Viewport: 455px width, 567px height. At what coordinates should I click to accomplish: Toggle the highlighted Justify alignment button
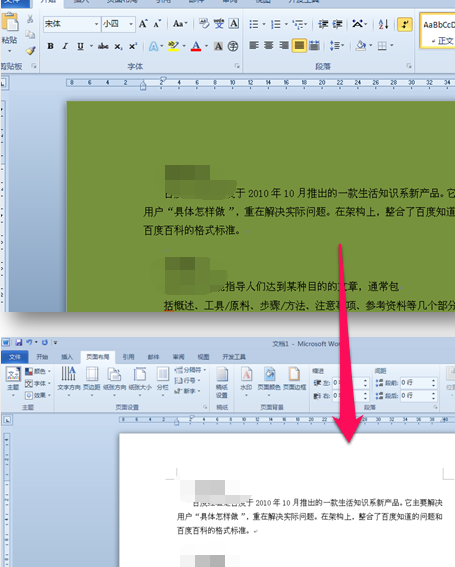click(x=299, y=46)
